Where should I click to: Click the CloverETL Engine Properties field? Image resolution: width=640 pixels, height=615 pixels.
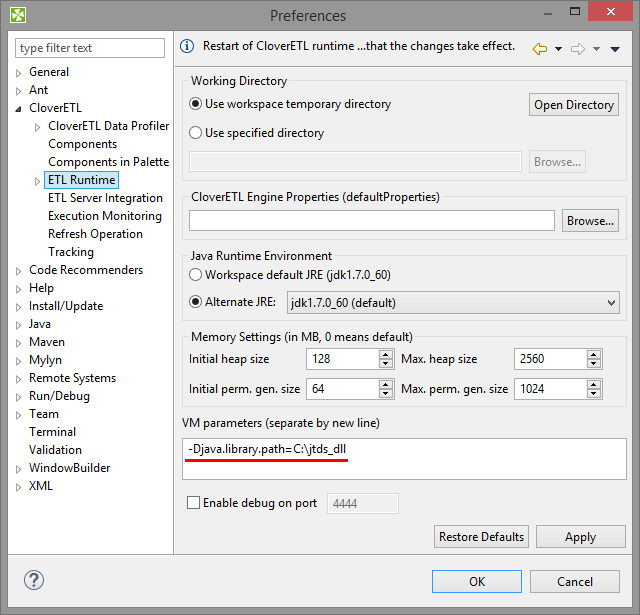click(x=371, y=221)
